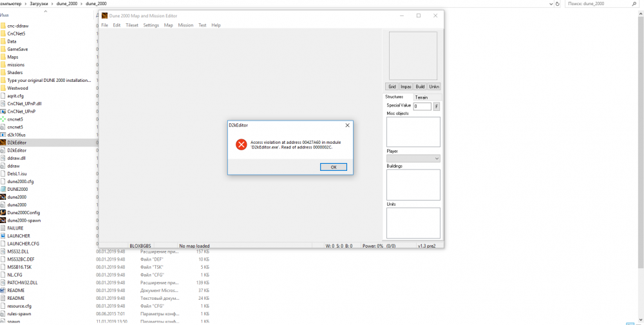Click the FAILURE file icon
This screenshot has height=325, width=644.
3,228
